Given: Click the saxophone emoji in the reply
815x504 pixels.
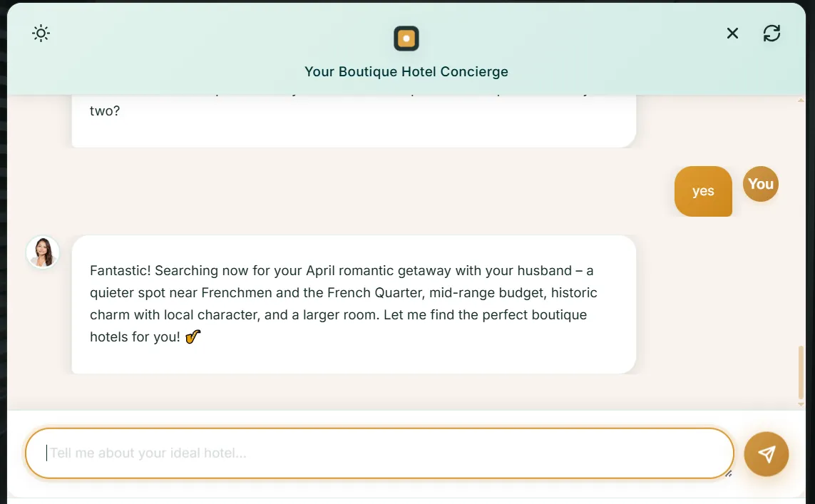Looking at the screenshot, I should pos(192,336).
